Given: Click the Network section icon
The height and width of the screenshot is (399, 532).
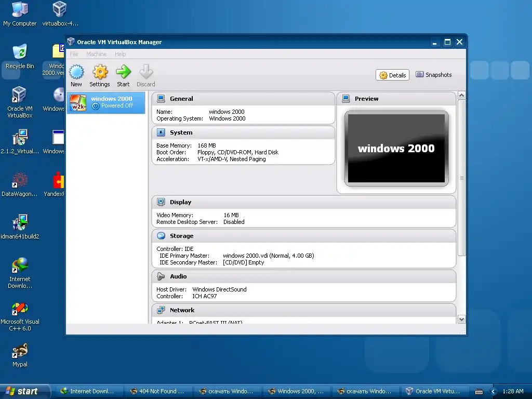Looking at the screenshot, I should tap(161, 310).
